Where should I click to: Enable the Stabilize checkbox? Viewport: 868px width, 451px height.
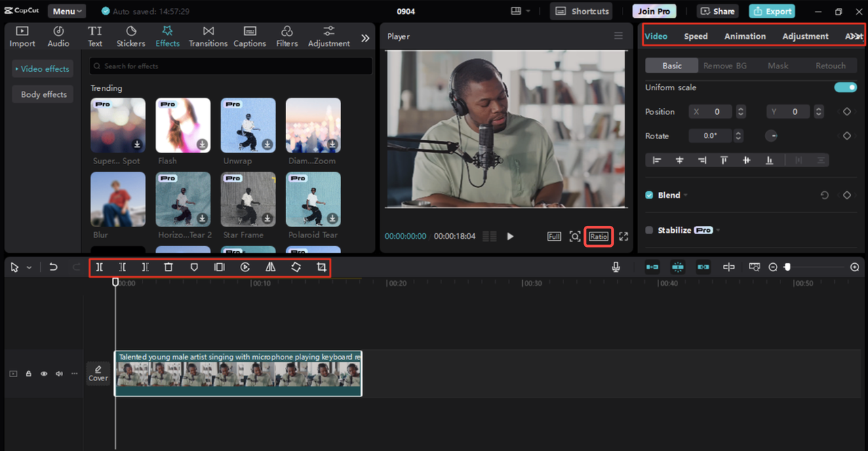pos(649,231)
